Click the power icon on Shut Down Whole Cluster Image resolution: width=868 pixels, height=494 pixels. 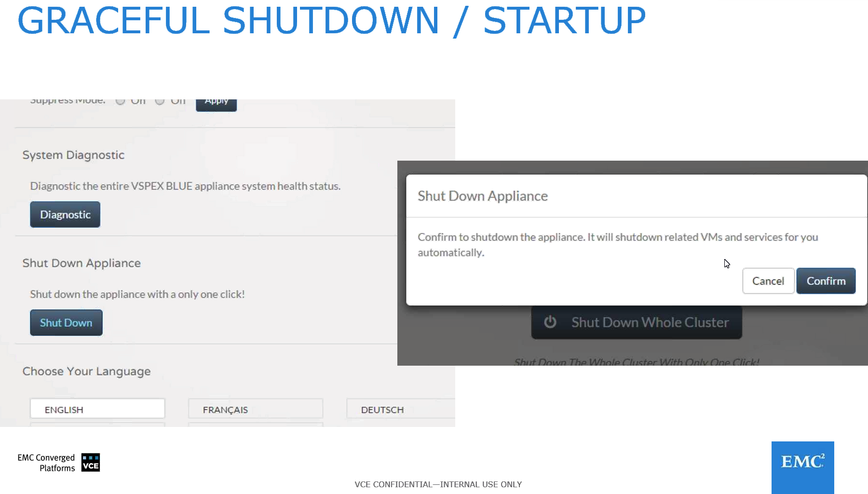tap(550, 322)
